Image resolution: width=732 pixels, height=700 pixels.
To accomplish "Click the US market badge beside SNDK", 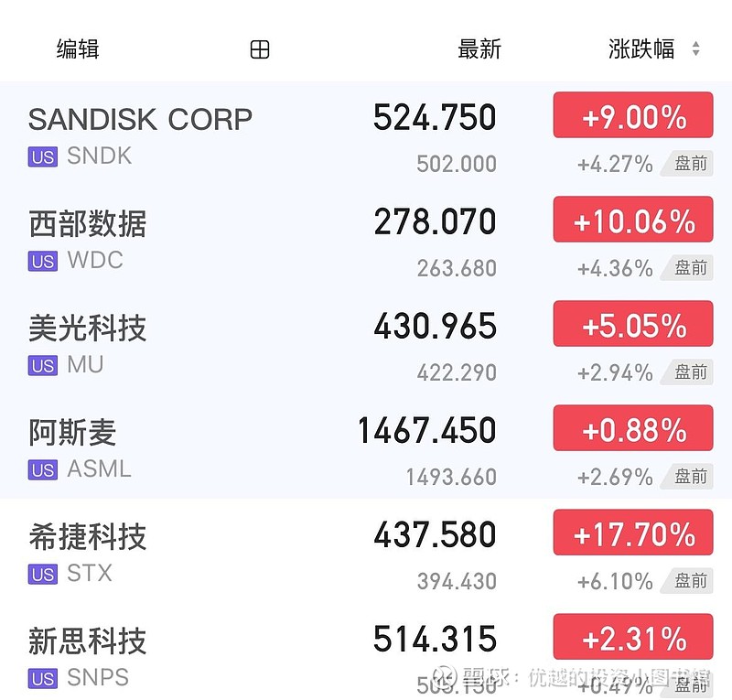I will 43,156.
